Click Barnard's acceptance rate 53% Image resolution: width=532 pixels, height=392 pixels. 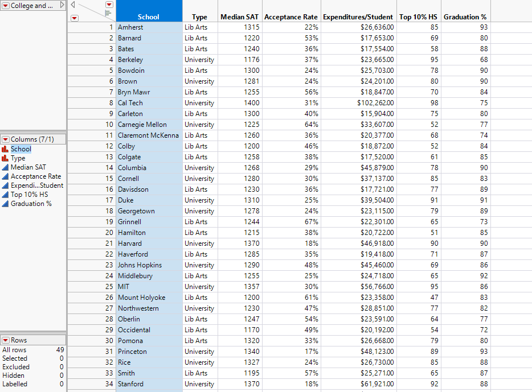pos(292,38)
